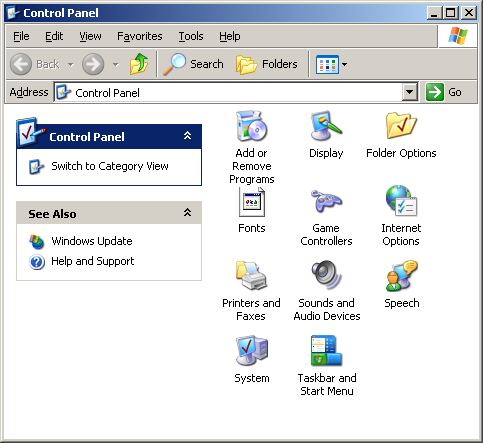Collapse the Control Panel side pane

pyautogui.click(x=187, y=136)
